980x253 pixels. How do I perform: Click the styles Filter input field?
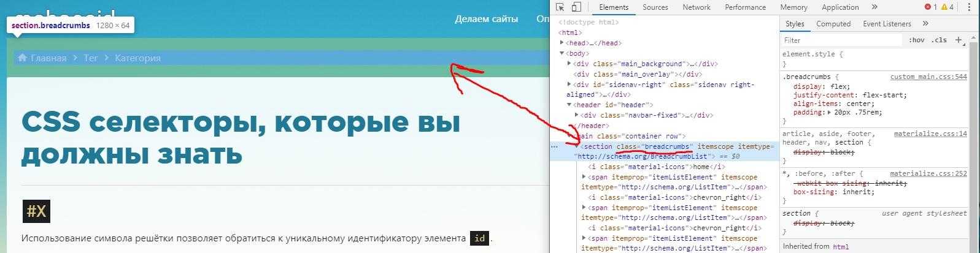click(841, 40)
